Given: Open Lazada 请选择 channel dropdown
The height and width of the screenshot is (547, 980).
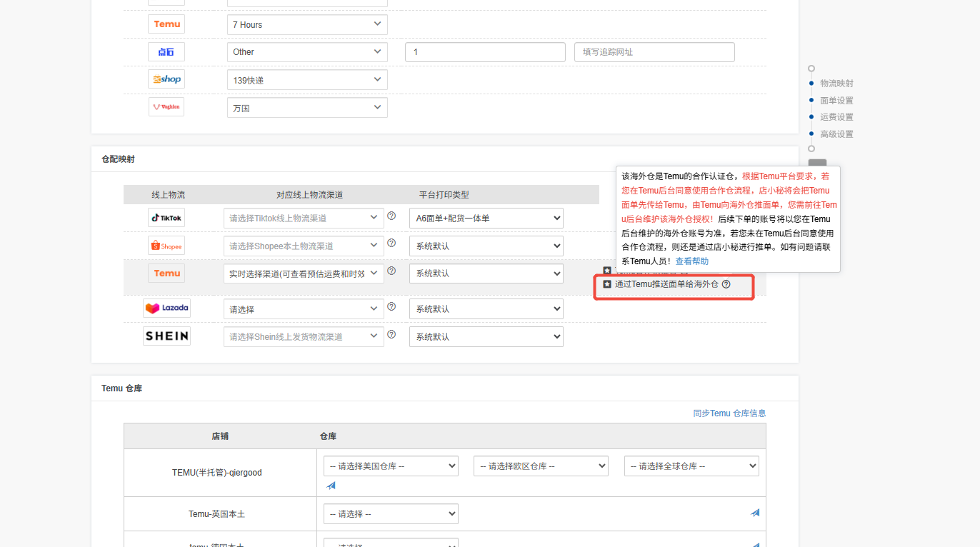Looking at the screenshot, I should (304, 309).
